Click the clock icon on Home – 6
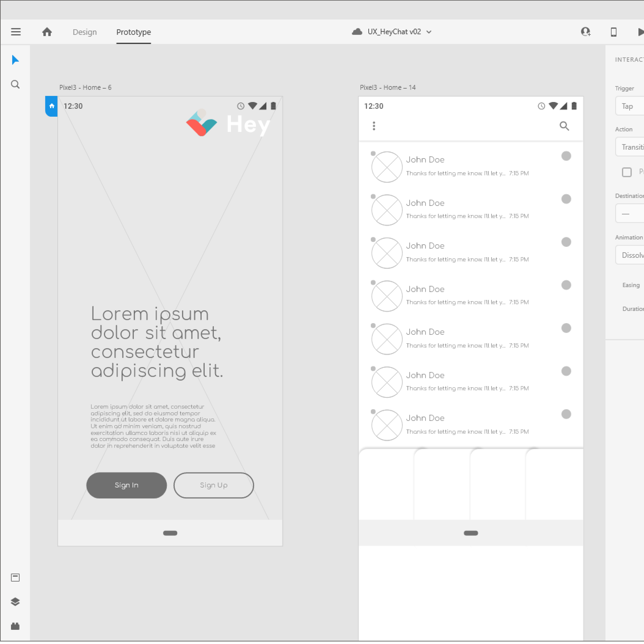Viewport: 644px width, 644px height. click(241, 106)
